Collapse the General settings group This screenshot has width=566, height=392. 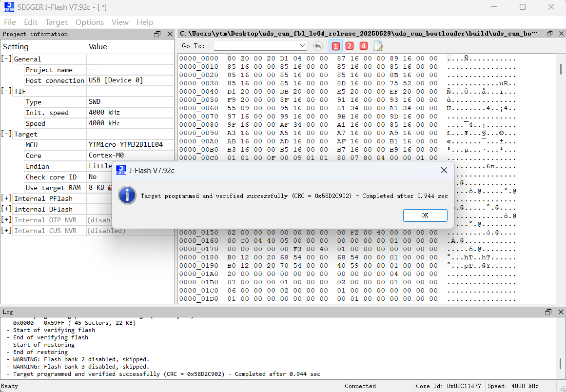pyautogui.click(x=6, y=59)
